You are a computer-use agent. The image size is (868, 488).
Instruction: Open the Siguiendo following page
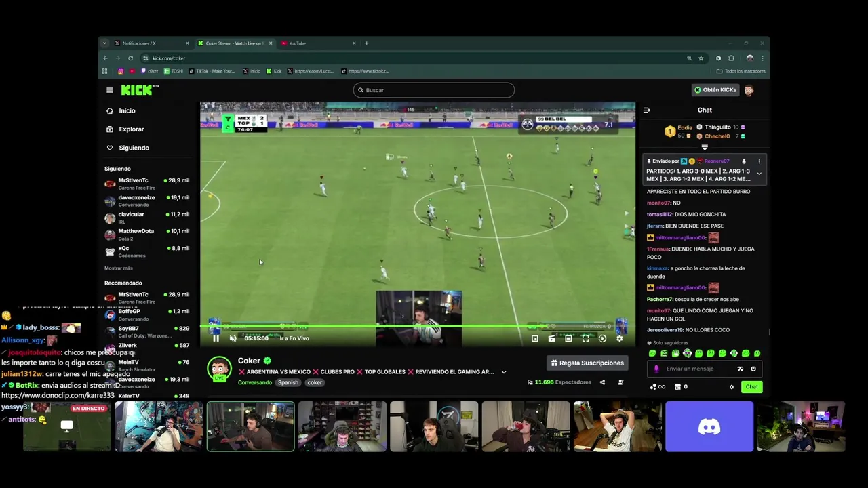(x=128, y=148)
